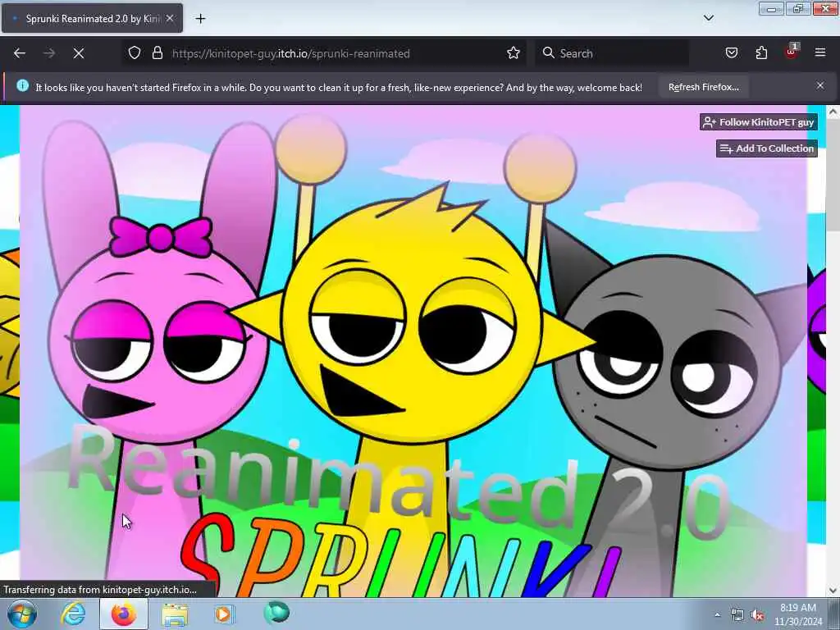Expand the list all tabs chevron

(709, 18)
